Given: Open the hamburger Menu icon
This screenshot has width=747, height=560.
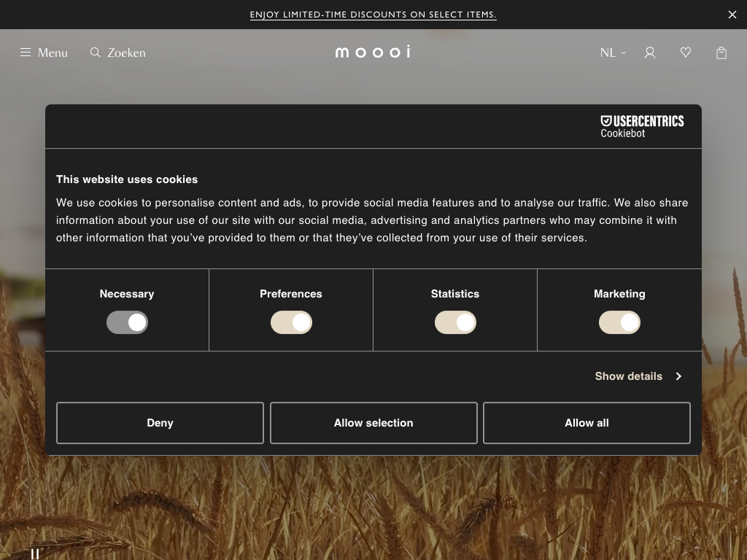Looking at the screenshot, I should tap(26, 52).
